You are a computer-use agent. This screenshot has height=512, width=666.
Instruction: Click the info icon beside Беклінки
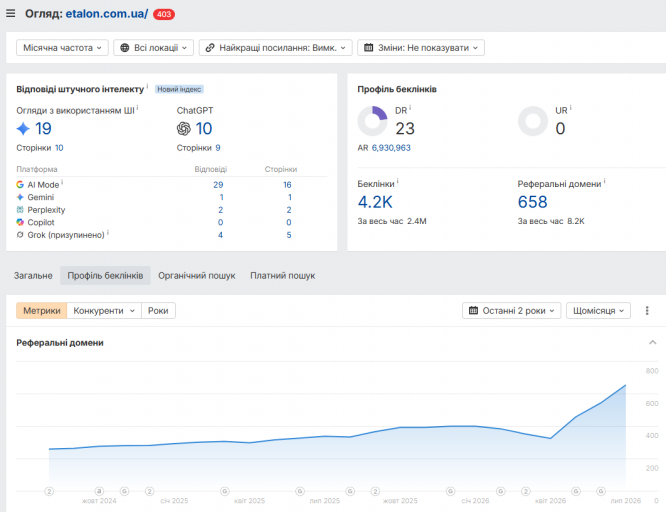click(398, 181)
